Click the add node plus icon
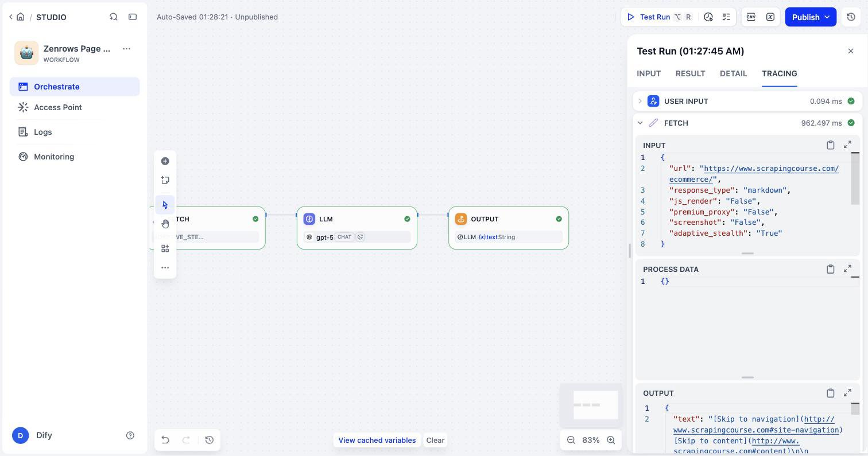The width and height of the screenshot is (868, 456). (x=165, y=161)
